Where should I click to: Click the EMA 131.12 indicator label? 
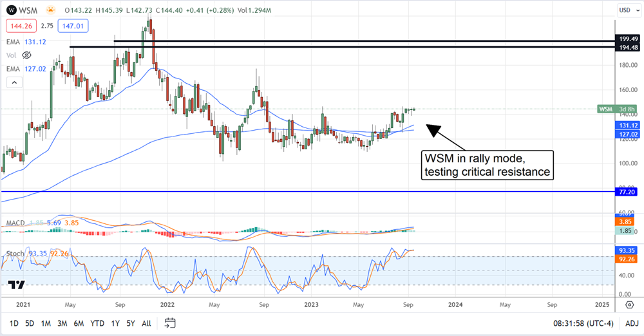pos(26,42)
